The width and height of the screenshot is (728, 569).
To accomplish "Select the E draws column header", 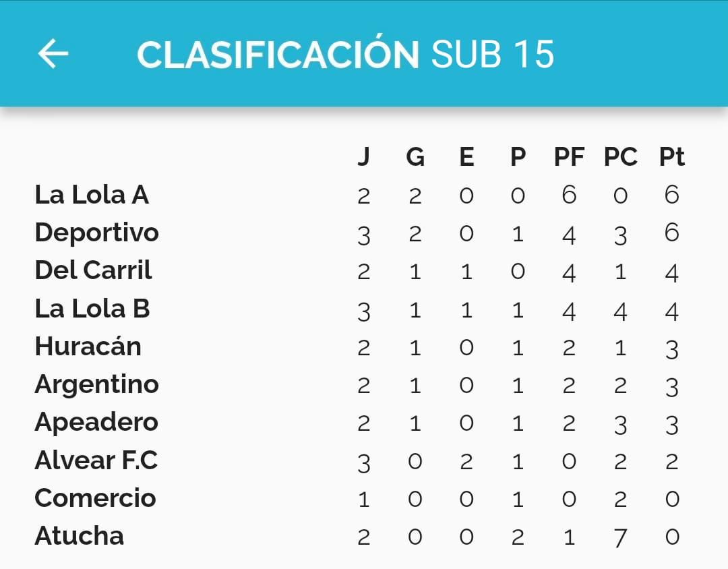I will (466, 156).
